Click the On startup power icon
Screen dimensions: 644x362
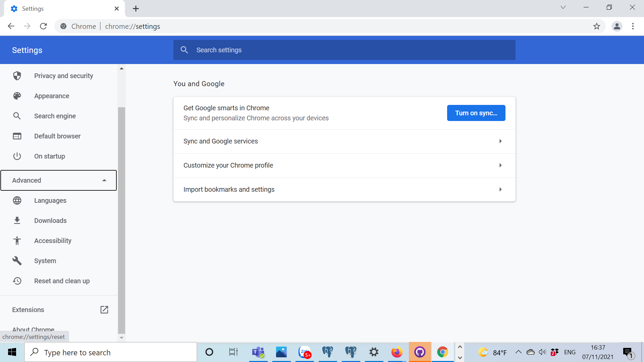[x=17, y=156]
